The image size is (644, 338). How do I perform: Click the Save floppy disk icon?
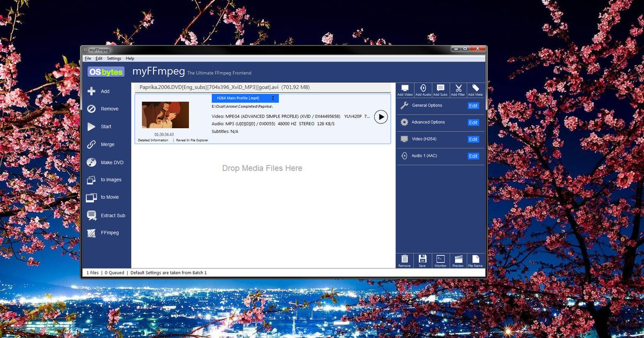(422, 261)
